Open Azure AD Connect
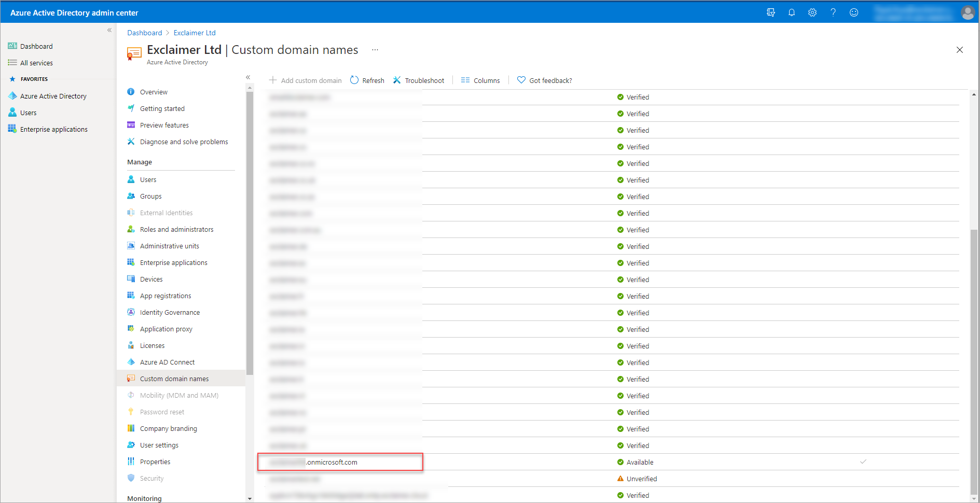980x503 pixels. (x=167, y=362)
